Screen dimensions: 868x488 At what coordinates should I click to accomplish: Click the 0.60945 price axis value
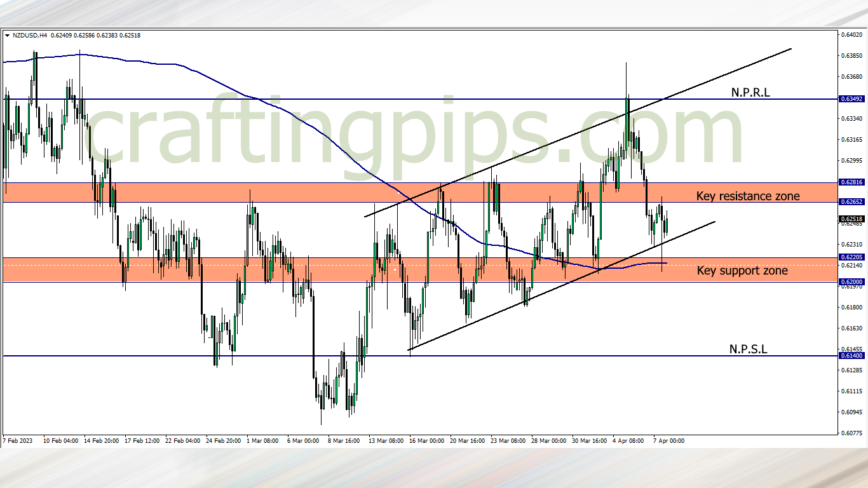[851, 412]
